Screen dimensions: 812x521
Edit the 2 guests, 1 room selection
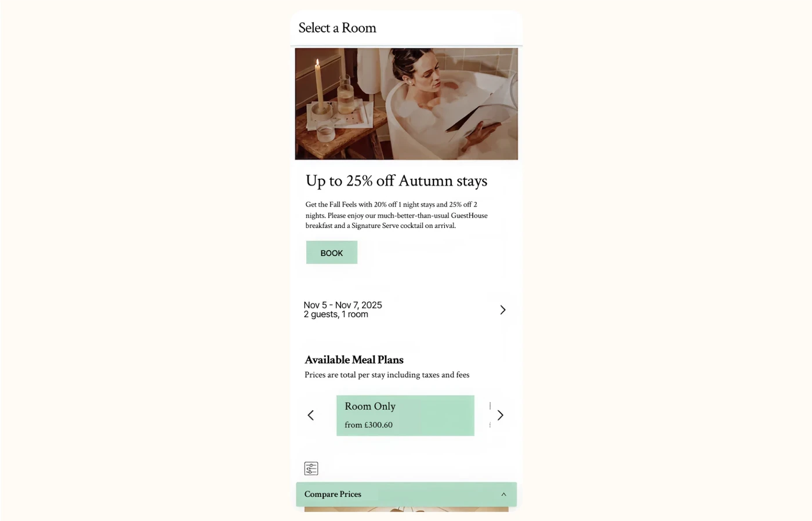tap(336, 314)
